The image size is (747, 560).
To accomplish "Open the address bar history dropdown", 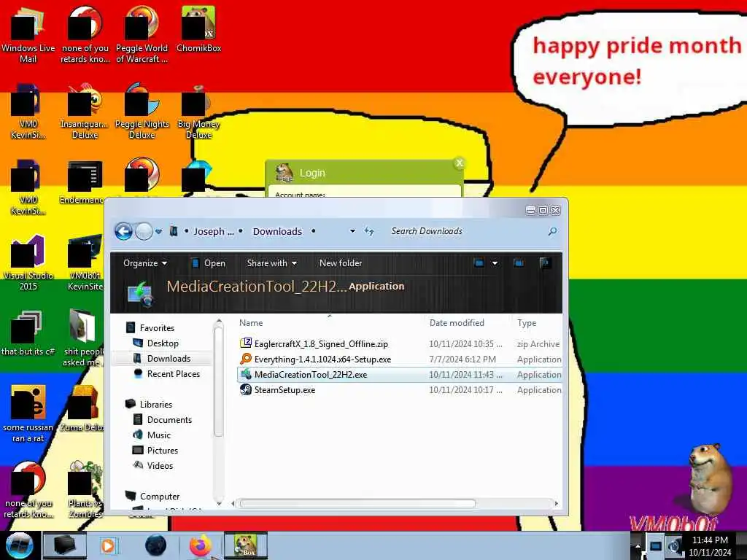I will point(352,231).
